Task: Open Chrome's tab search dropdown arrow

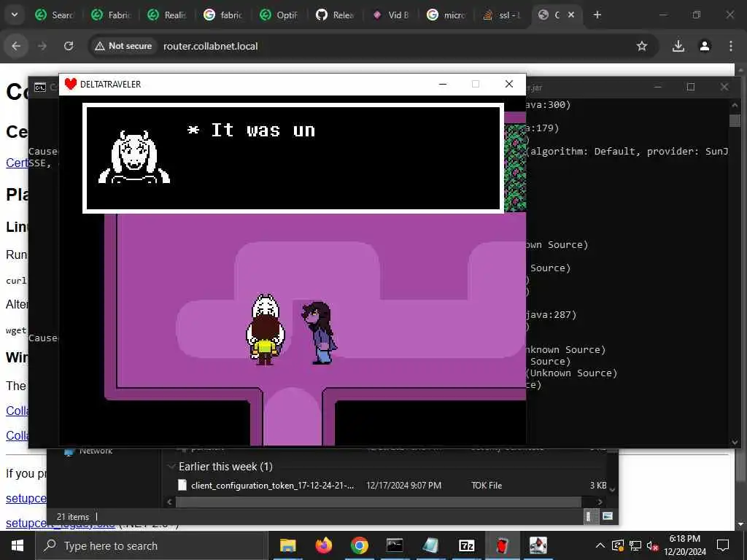Action: (x=15, y=15)
